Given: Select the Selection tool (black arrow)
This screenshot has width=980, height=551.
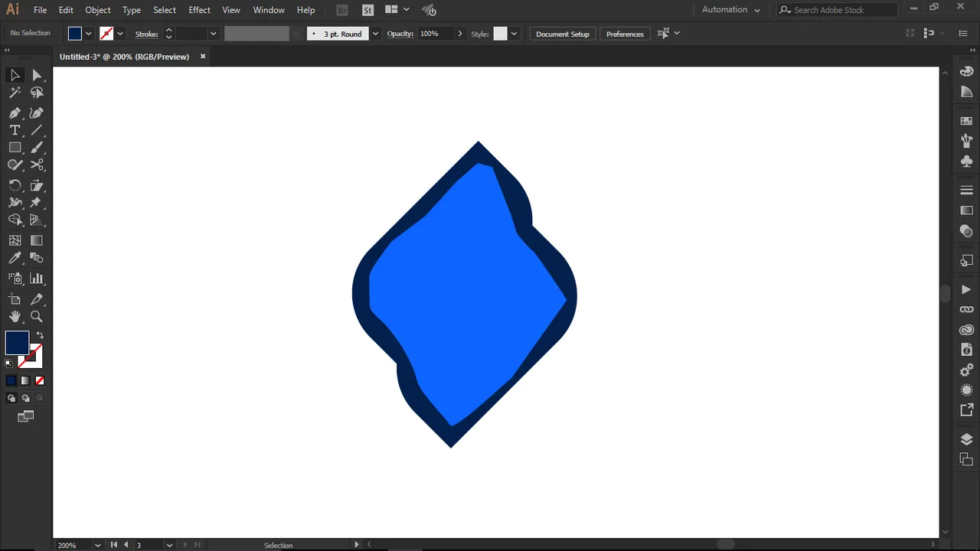Looking at the screenshot, I should pyautogui.click(x=15, y=75).
